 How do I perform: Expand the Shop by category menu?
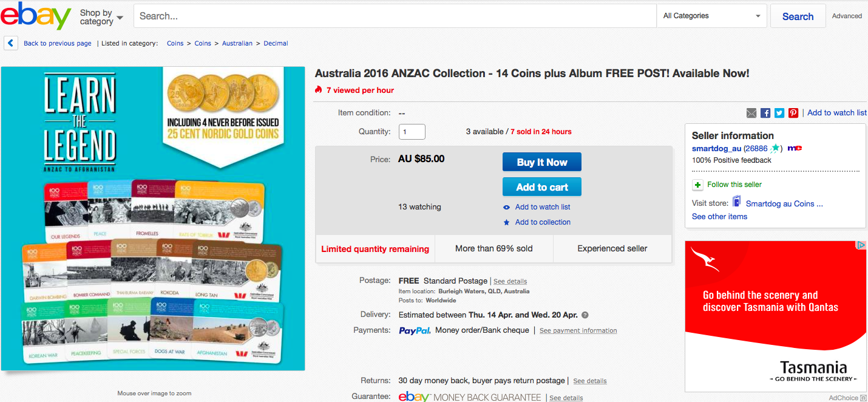(x=101, y=17)
